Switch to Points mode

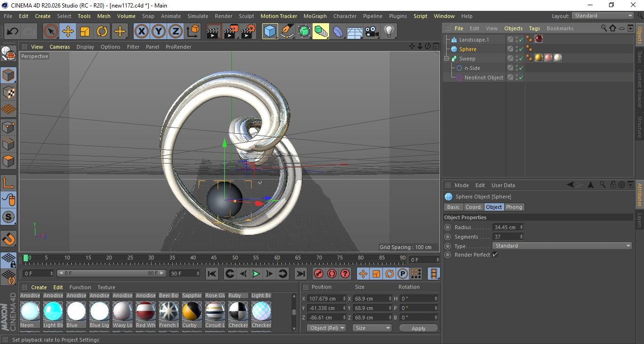8,127
